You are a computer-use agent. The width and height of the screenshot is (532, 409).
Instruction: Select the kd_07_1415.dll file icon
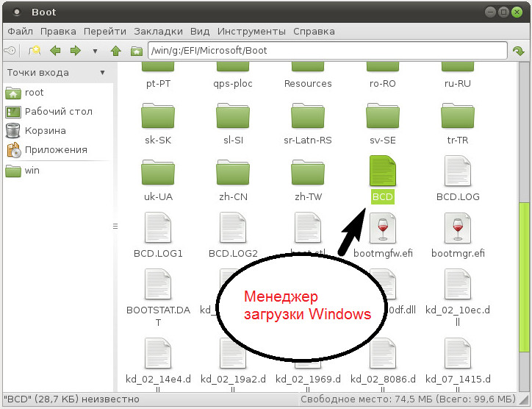[x=458, y=353]
